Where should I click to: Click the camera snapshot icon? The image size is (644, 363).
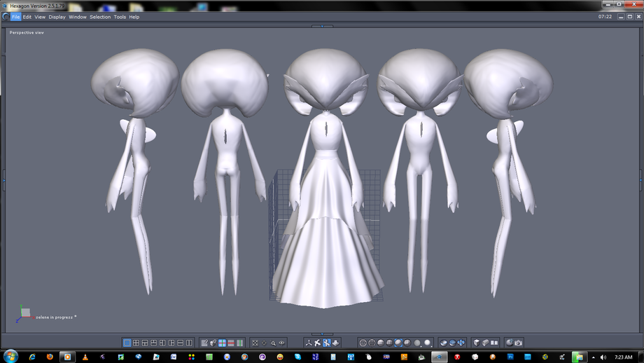[x=518, y=343]
